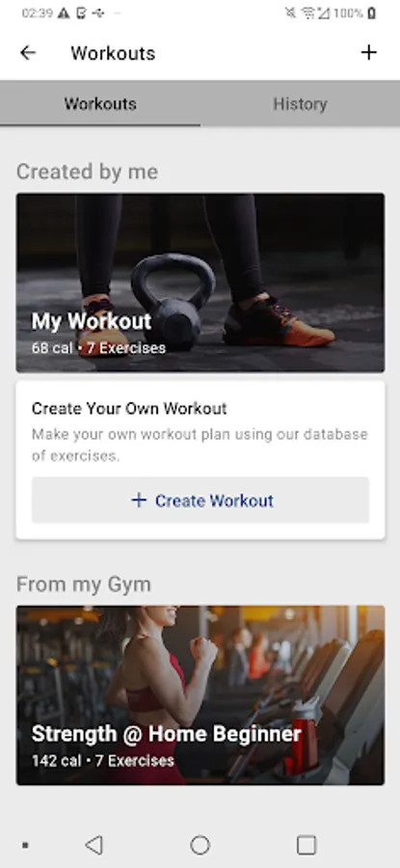The height and width of the screenshot is (868, 400).
Task: Tap the plus symbol inside Create Workout
Action: [x=139, y=501]
